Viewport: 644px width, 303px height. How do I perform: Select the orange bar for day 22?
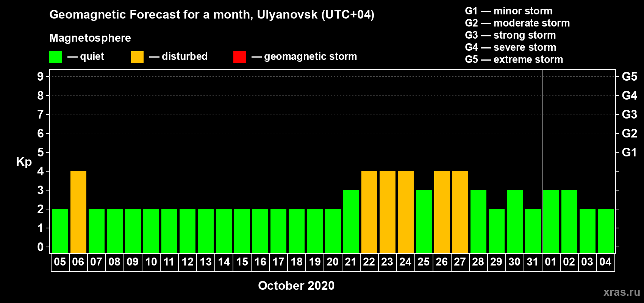pyautogui.click(x=369, y=212)
